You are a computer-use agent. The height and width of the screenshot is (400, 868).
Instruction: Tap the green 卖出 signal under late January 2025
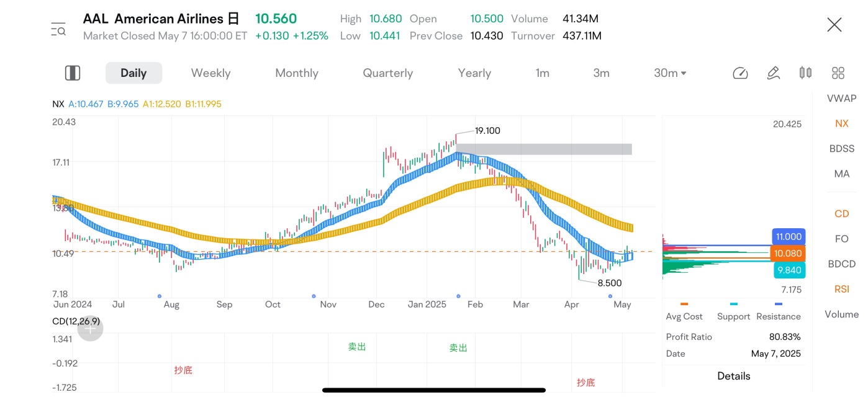click(458, 349)
